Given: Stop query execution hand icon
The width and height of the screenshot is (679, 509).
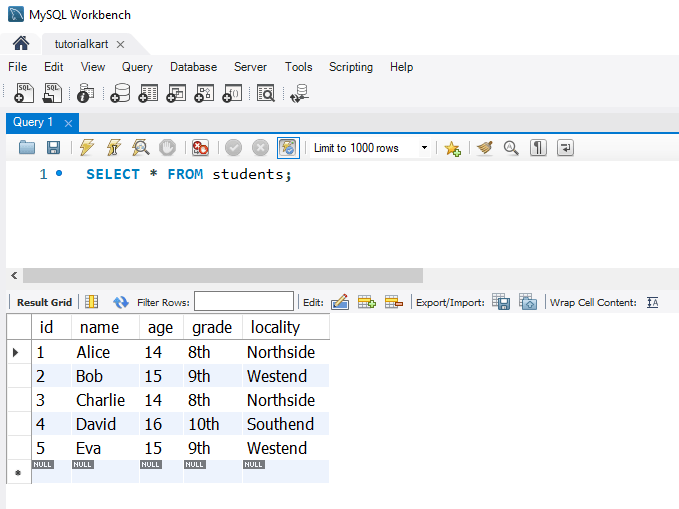Looking at the screenshot, I should pos(167,148).
